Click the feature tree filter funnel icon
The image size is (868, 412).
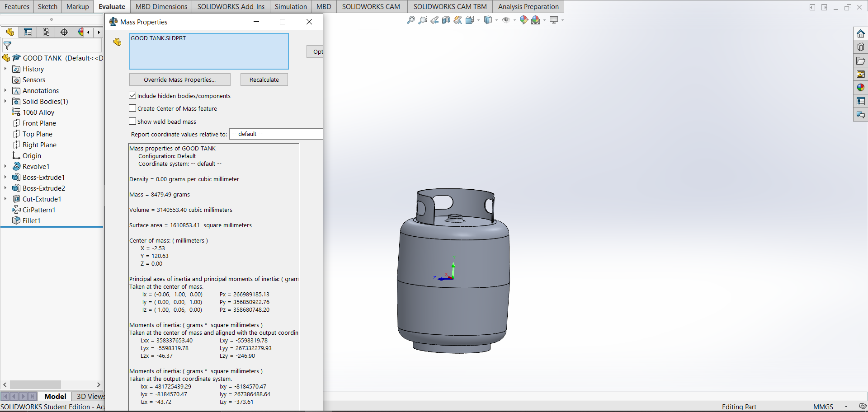pyautogui.click(x=8, y=46)
